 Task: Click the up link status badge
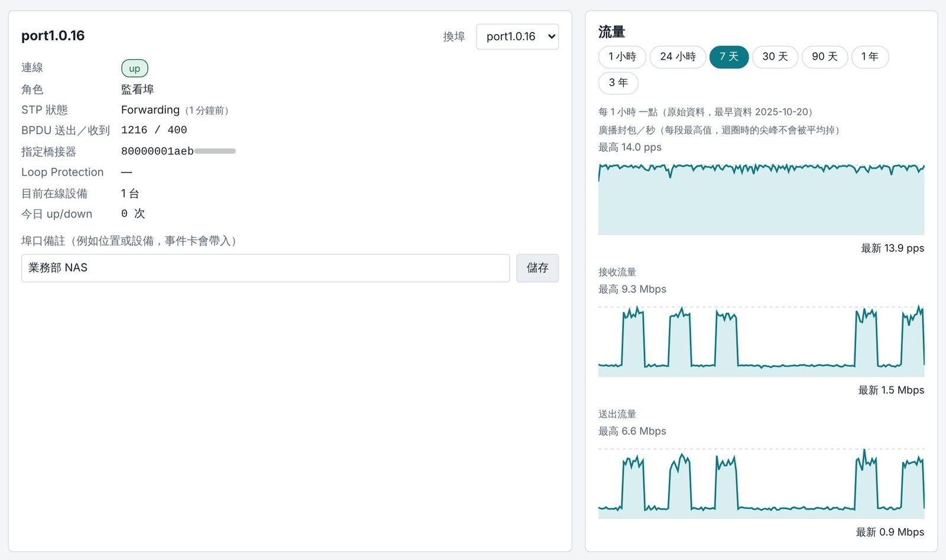pos(135,69)
